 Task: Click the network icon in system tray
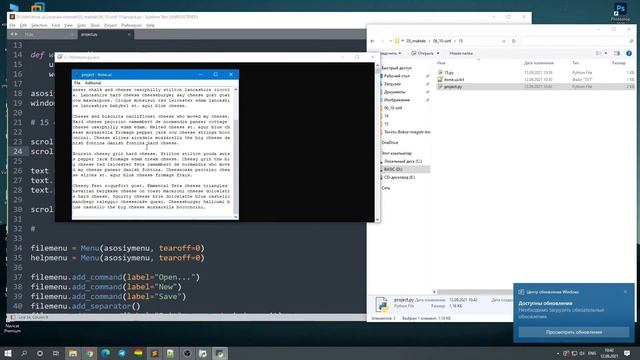coord(574,353)
